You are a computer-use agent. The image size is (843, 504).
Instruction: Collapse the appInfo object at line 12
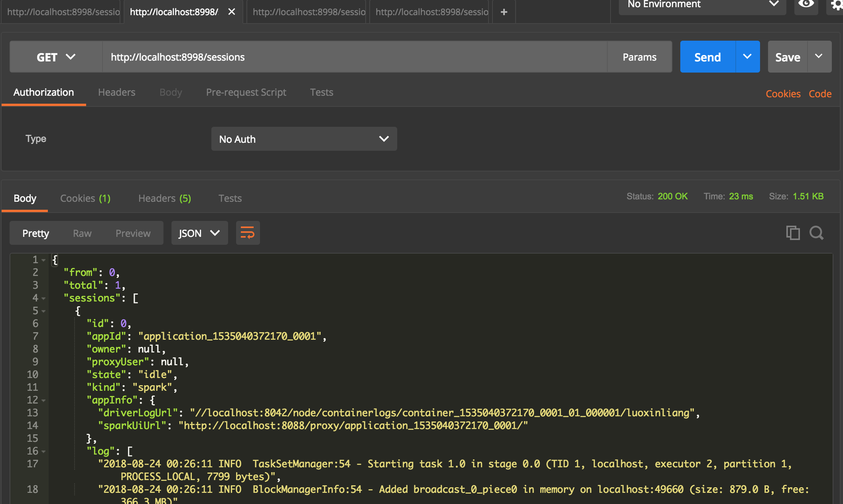(43, 400)
